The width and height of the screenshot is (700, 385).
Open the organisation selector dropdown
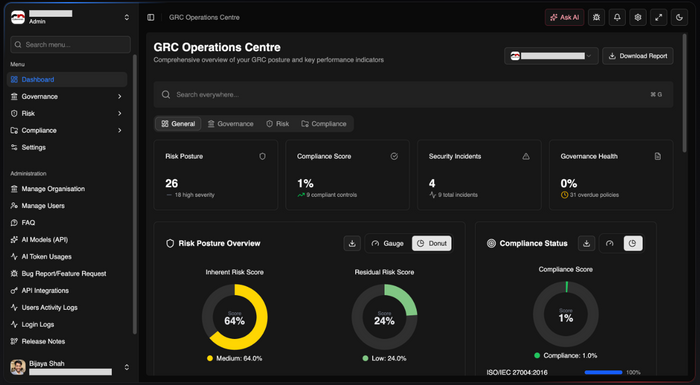(x=551, y=56)
